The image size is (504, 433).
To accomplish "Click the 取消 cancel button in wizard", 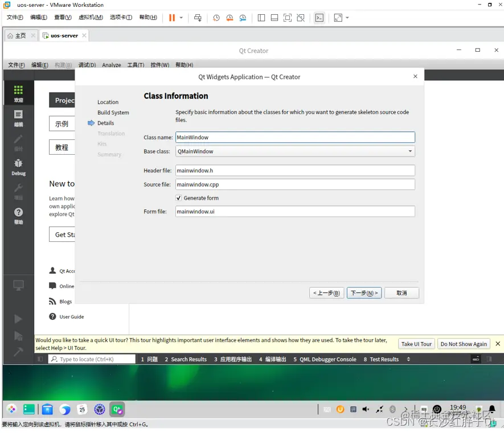I will click(x=401, y=293).
